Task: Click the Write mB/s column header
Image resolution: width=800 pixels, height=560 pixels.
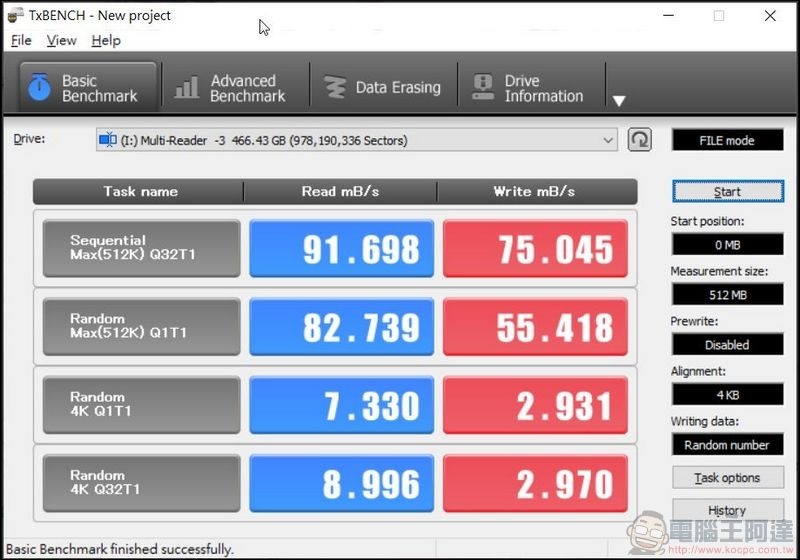Action: coord(537,191)
